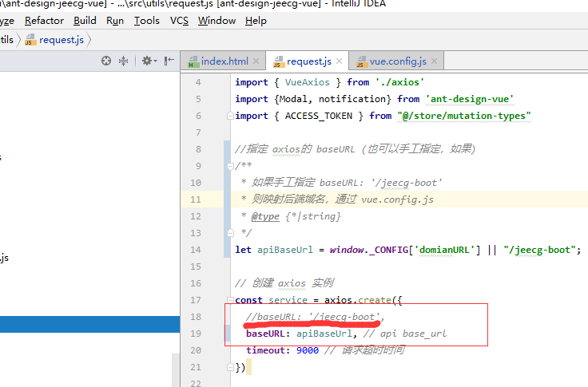Screen dimensions: 588x387
Task: Click the index.html tab file icon
Action: coord(193,61)
